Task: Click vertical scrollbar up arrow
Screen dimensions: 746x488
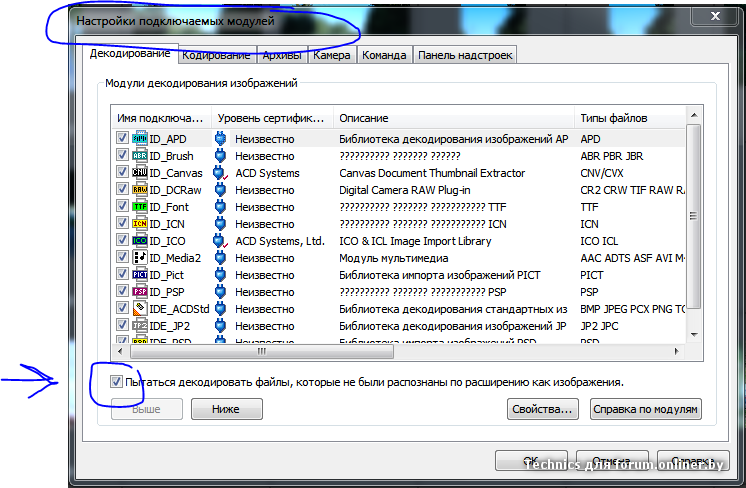Action: coord(694,115)
